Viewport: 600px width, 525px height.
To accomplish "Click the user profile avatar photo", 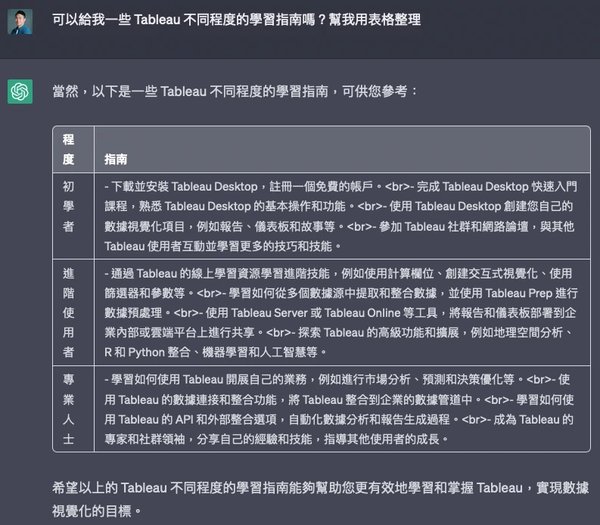I will pos(20,22).
